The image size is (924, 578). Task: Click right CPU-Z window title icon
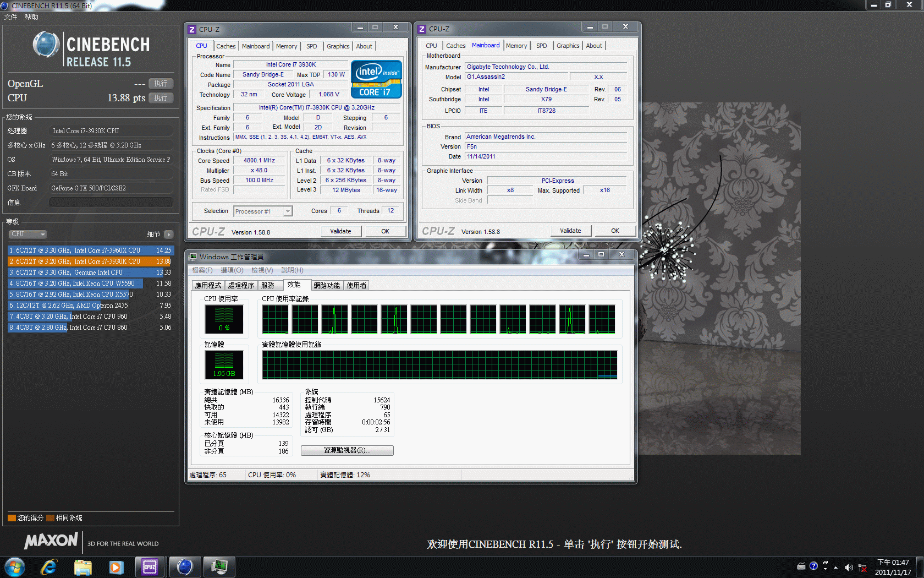(x=422, y=29)
